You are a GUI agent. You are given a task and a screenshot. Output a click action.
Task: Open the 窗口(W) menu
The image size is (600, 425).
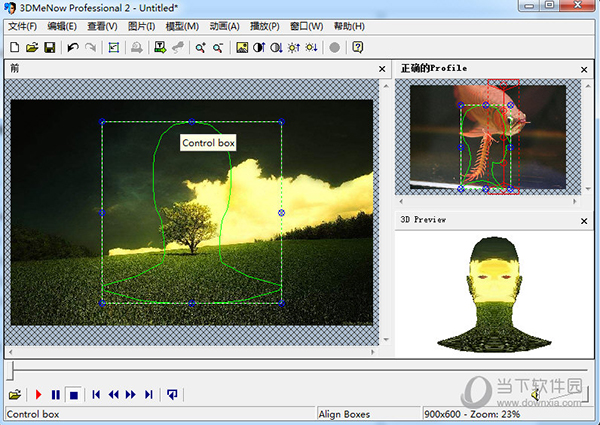(x=307, y=26)
